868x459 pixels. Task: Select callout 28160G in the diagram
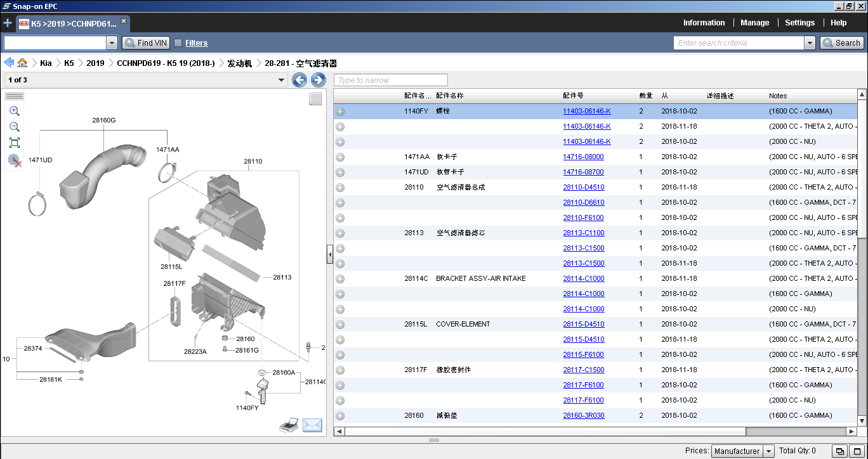[103, 120]
